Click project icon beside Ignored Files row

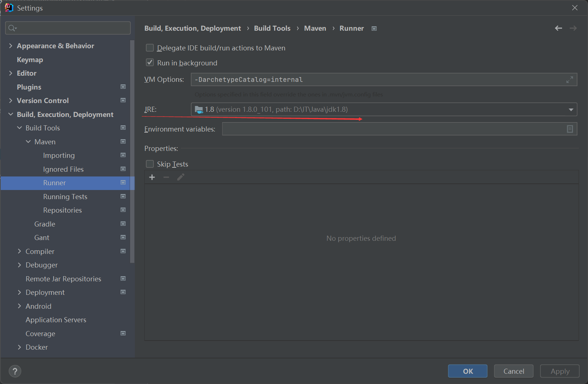[123, 169]
